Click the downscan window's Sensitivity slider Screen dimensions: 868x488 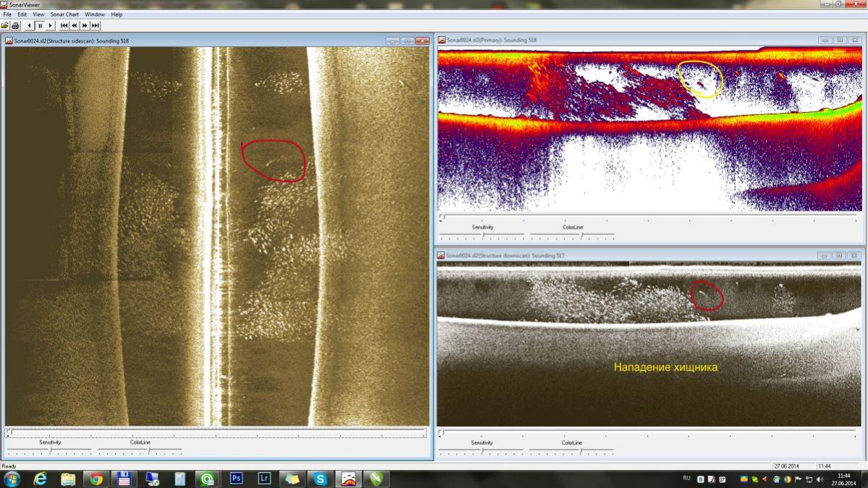coord(482,451)
